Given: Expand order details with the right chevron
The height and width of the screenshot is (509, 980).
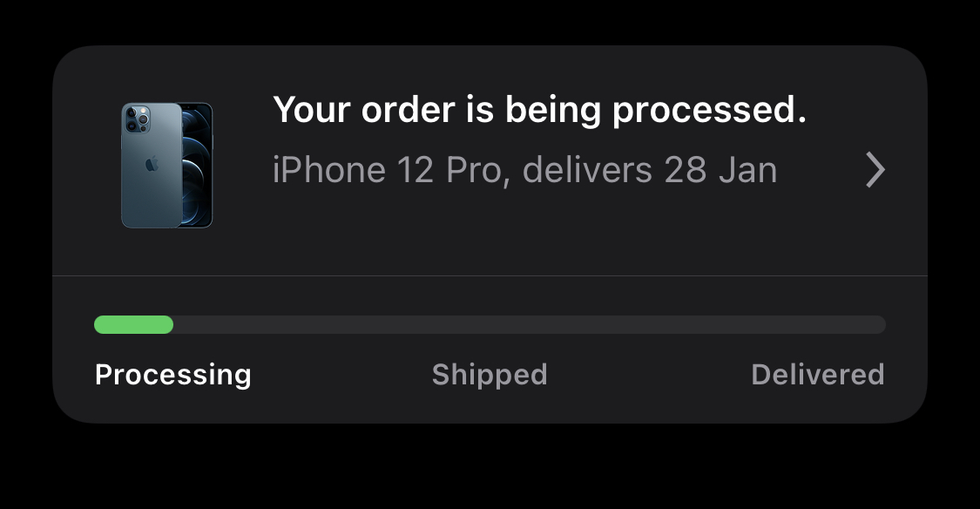Looking at the screenshot, I should (x=875, y=170).
